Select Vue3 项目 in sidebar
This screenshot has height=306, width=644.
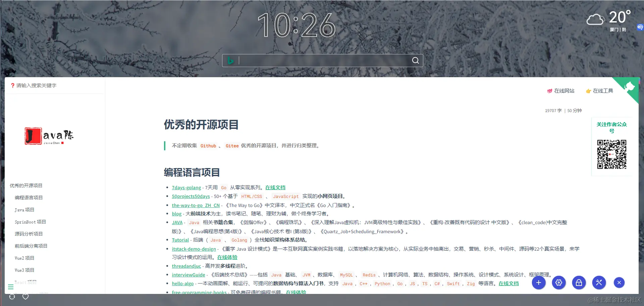click(x=24, y=270)
